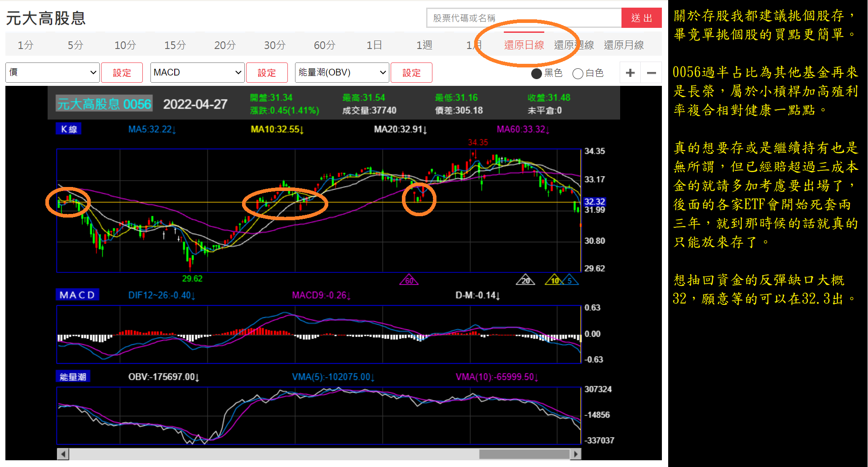Click the MA5:32.22 value text
The height and width of the screenshot is (467, 868).
152,129
